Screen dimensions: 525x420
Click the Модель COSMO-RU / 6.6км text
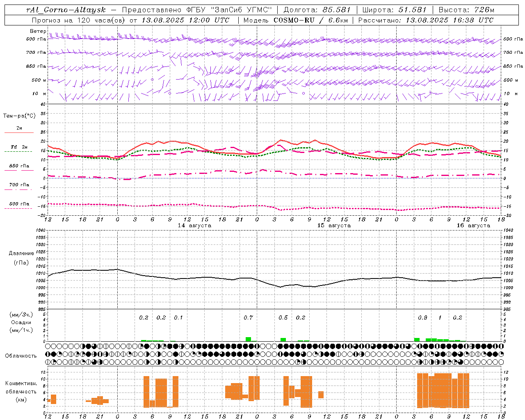click(295, 20)
